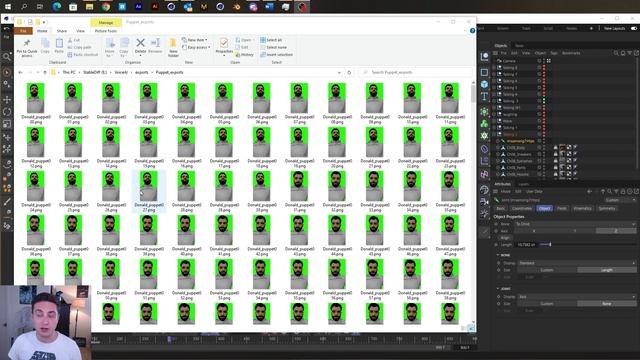The width and height of the screenshot is (640, 360).
Task: Select the rectangle spline icon in Cinema 4D
Action: [484, 72]
